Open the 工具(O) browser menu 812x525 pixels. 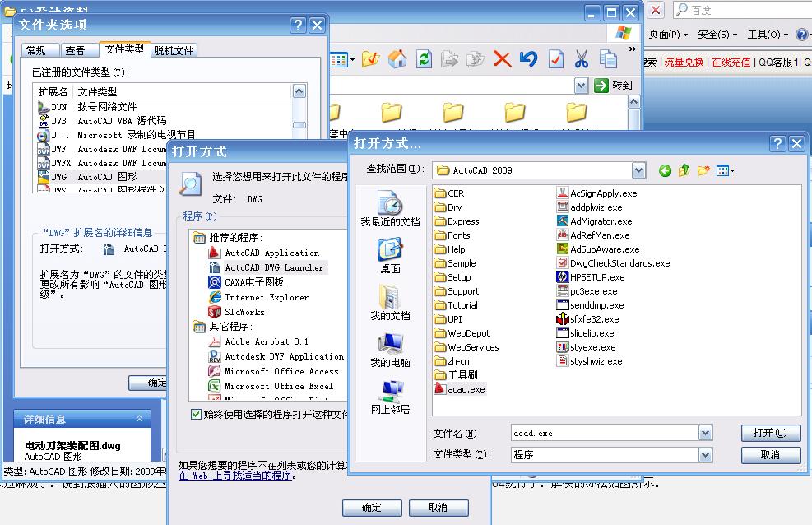[768, 35]
